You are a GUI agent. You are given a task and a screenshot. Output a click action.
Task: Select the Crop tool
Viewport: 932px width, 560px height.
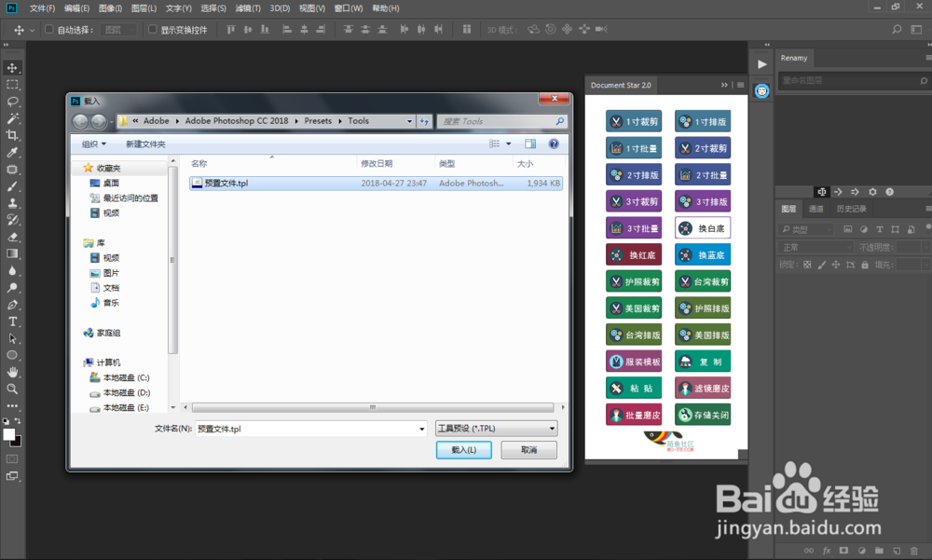click(x=12, y=135)
